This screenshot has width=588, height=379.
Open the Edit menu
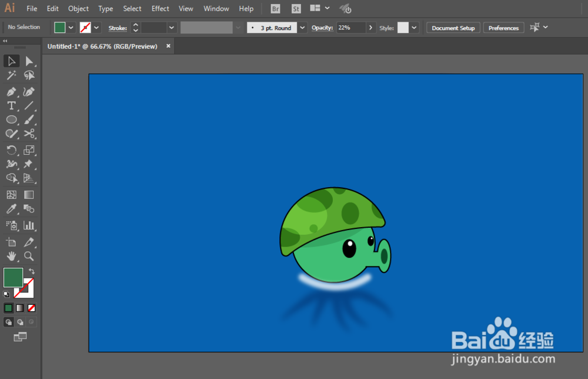pyautogui.click(x=52, y=9)
